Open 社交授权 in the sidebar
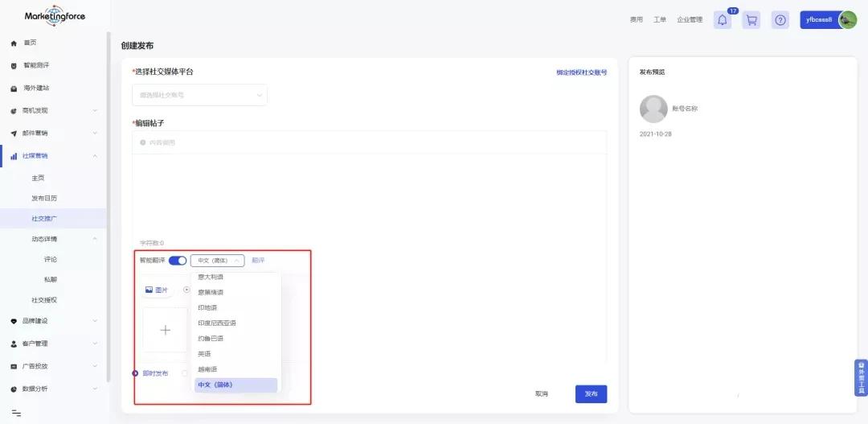 [x=44, y=300]
